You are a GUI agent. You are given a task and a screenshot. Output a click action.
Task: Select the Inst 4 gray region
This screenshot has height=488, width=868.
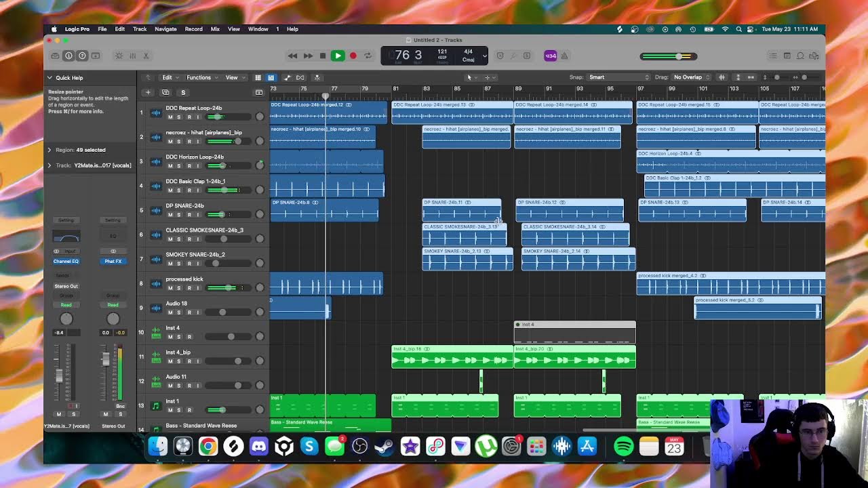pos(575,332)
